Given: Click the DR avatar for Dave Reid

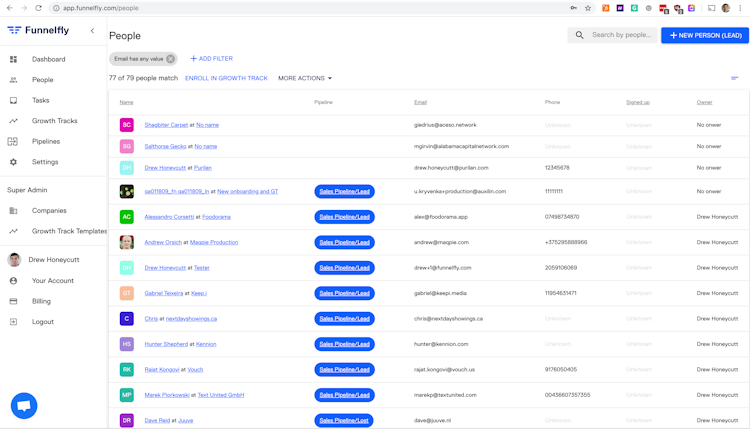Looking at the screenshot, I should pyautogui.click(x=127, y=420).
